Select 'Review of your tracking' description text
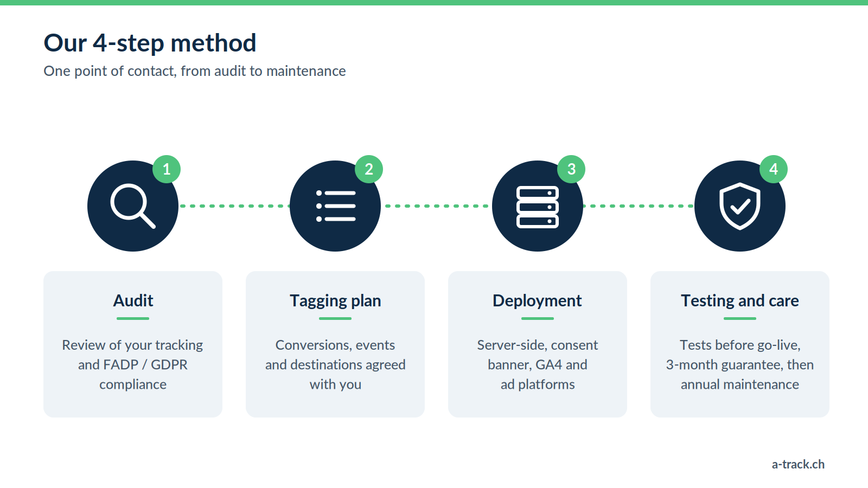The height and width of the screenshot is (488, 868). pos(133,364)
